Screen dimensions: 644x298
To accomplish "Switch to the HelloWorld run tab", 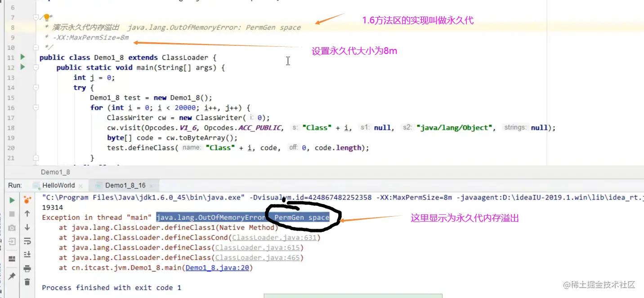I will click(58, 185).
